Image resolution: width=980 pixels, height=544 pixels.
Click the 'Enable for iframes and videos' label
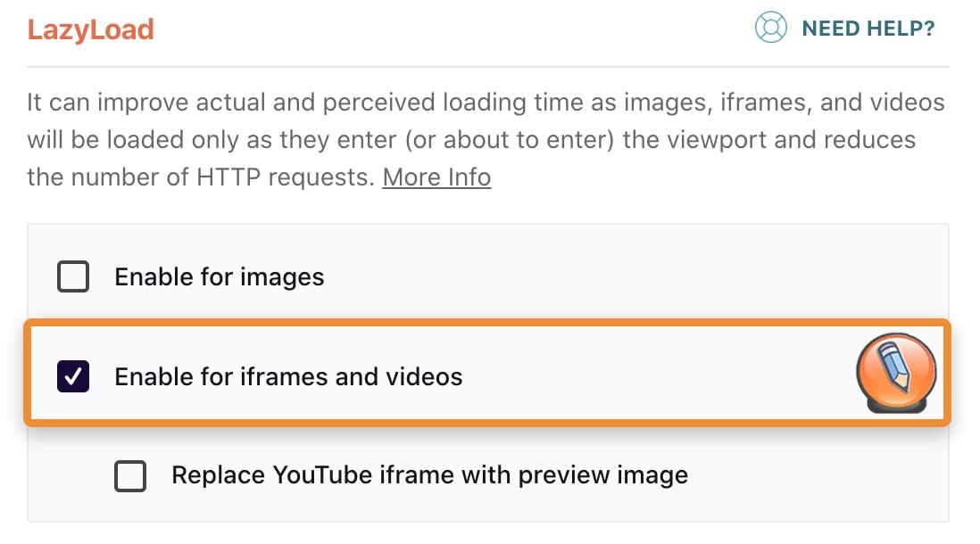pos(288,376)
